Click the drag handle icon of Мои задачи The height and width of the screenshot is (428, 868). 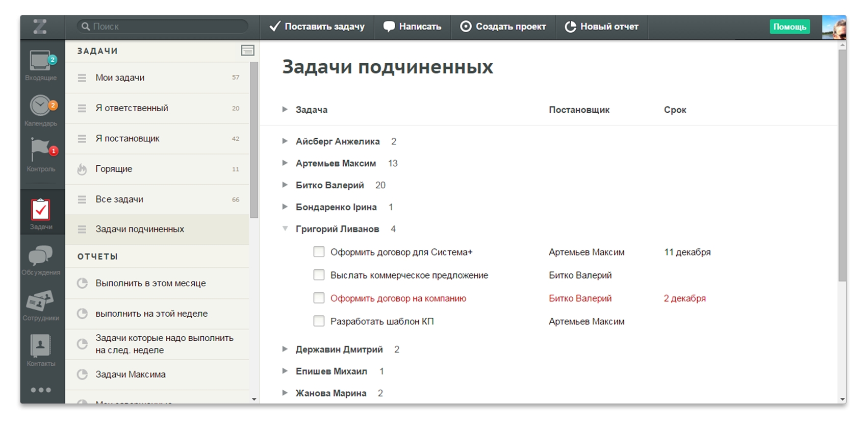[x=82, y=78]
